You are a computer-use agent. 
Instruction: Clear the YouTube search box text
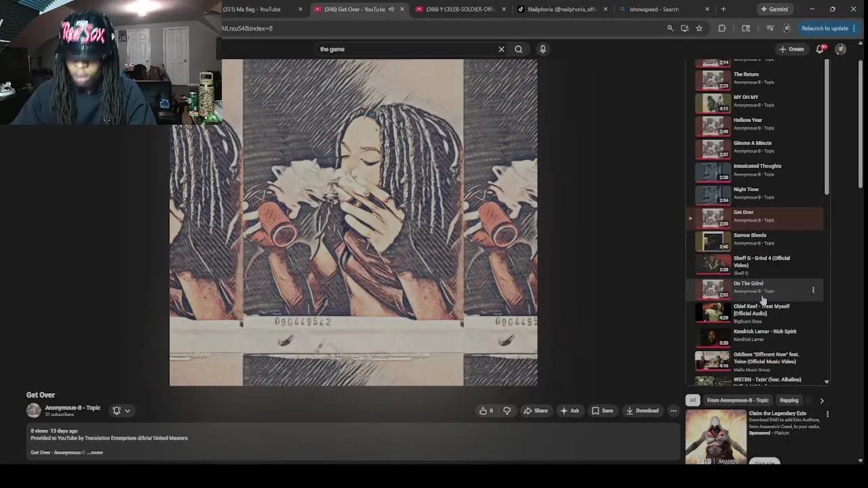click(x=501, y=49)
